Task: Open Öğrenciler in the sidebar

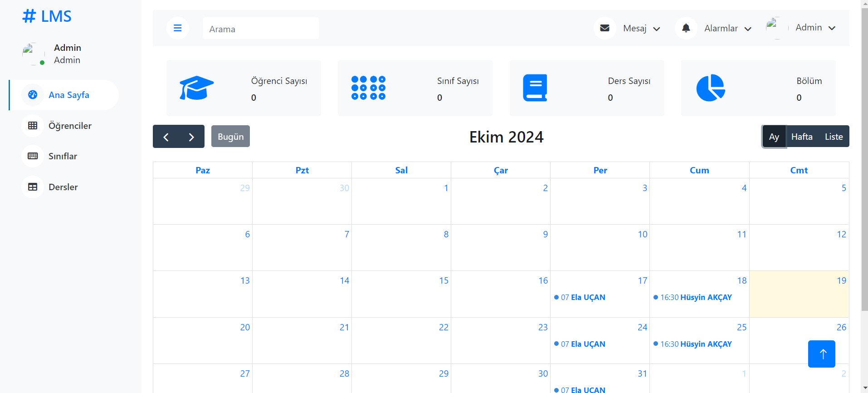Action: pyautogui.click(x=70, y=126)
